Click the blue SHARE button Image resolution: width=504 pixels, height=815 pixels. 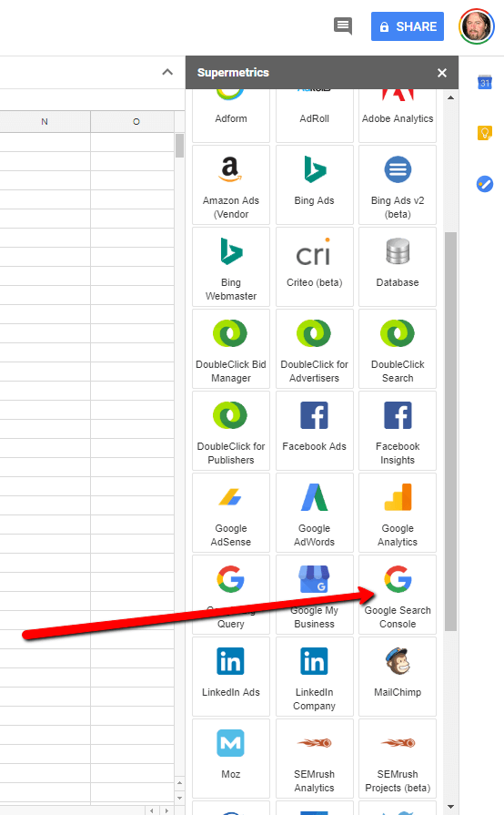(408, 26)
